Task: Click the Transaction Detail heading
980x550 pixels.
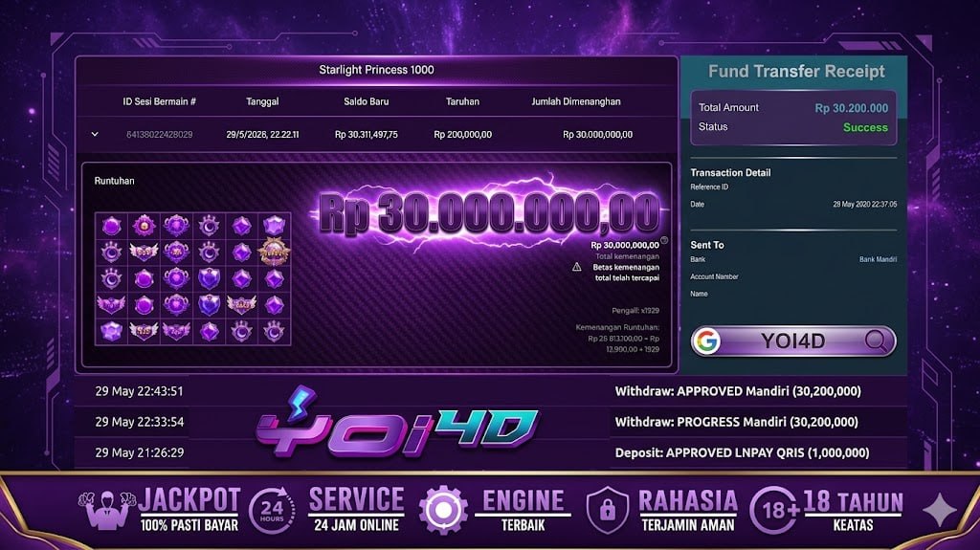Action: coord(730,172)
